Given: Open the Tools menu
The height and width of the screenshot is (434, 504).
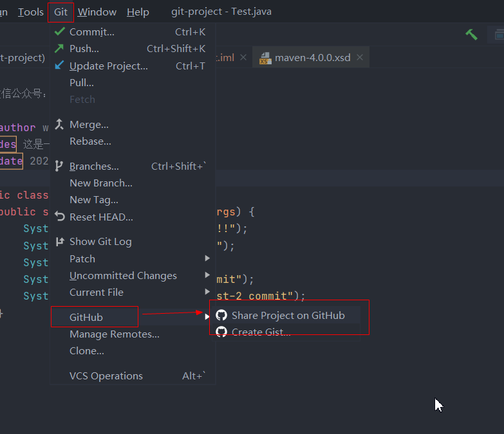Looking at the screenshot, I should pos(31,12).
